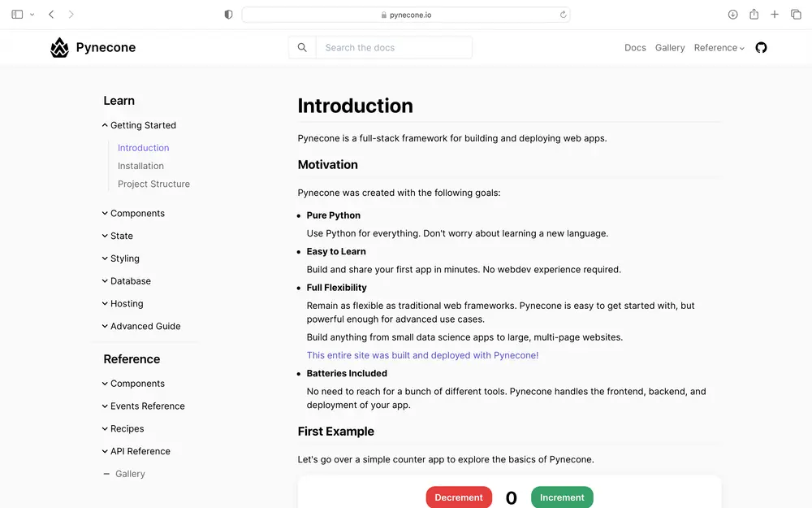The image size is (812, 508).
Task: Click the search magnifier icon
Action: (301, 46)
